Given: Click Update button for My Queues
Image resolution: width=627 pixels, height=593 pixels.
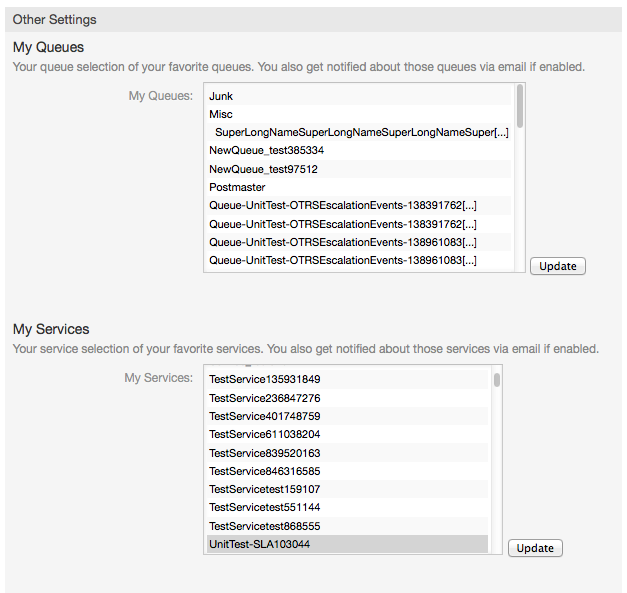Looking at the screenshot, I should click(558, 266).
